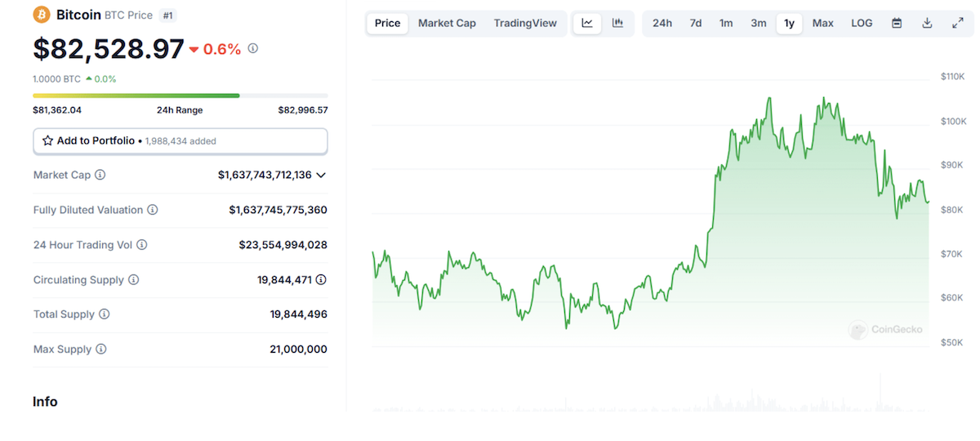Switch to candlestick chart view icon

tap(617, 23)
